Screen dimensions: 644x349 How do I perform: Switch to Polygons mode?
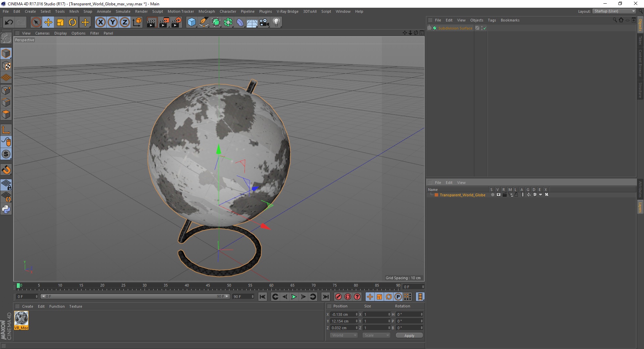pyautogui.click(x=6, y=114)
